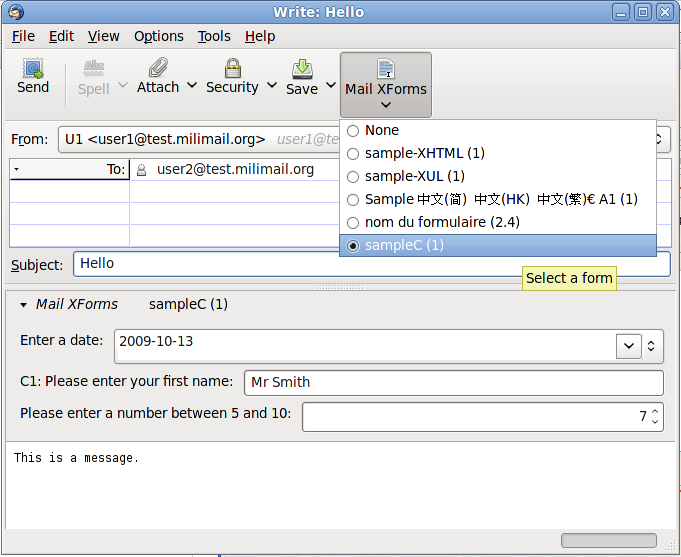
Task: Select the Sample 中文 A1 (1) form
Action: 498,199
